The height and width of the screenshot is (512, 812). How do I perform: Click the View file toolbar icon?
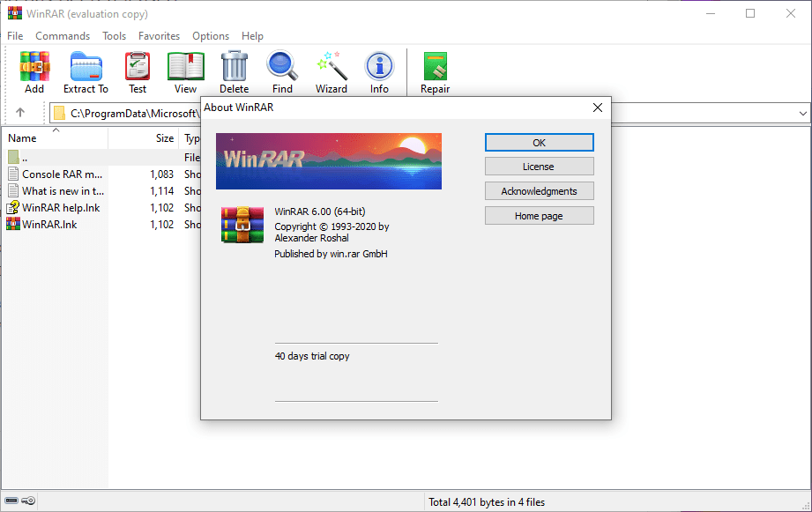[x=185, y=71]
